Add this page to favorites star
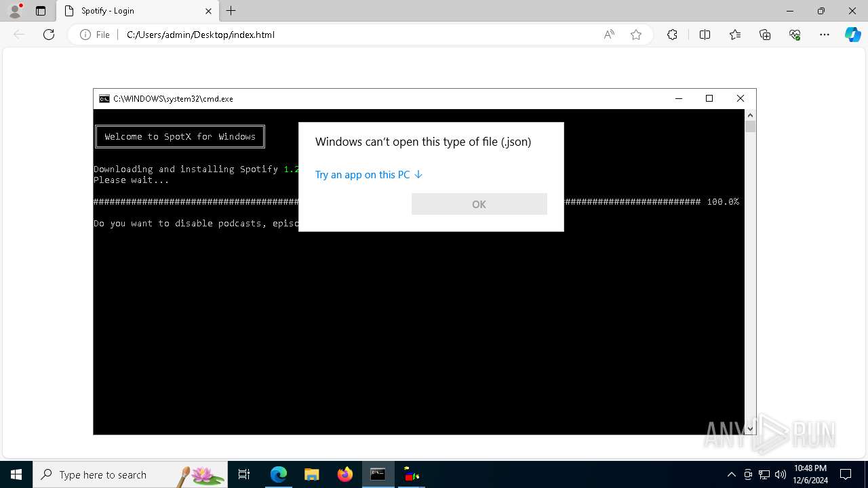 pyautogui.click(x=636, y=35)
